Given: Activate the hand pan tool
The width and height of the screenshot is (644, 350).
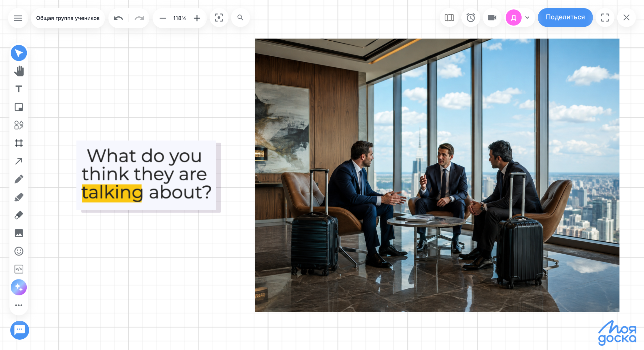Looking at the screenshot, I should (19, 71).
